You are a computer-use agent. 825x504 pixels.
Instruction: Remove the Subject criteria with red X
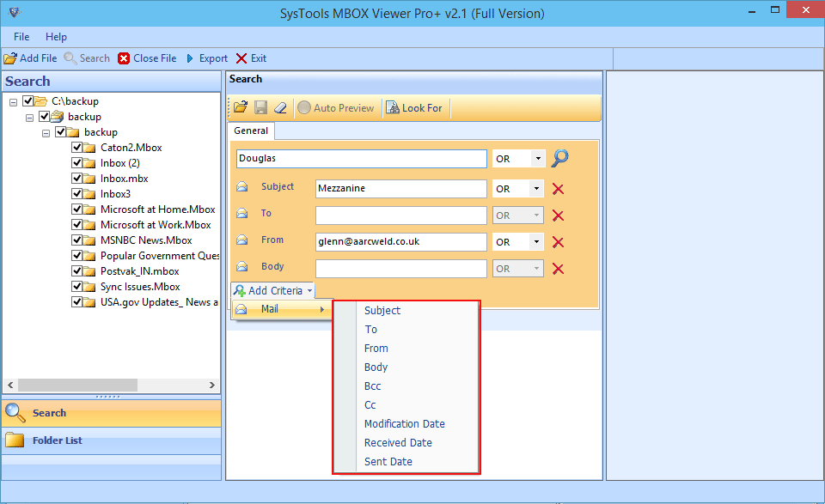tap(559, 189)
